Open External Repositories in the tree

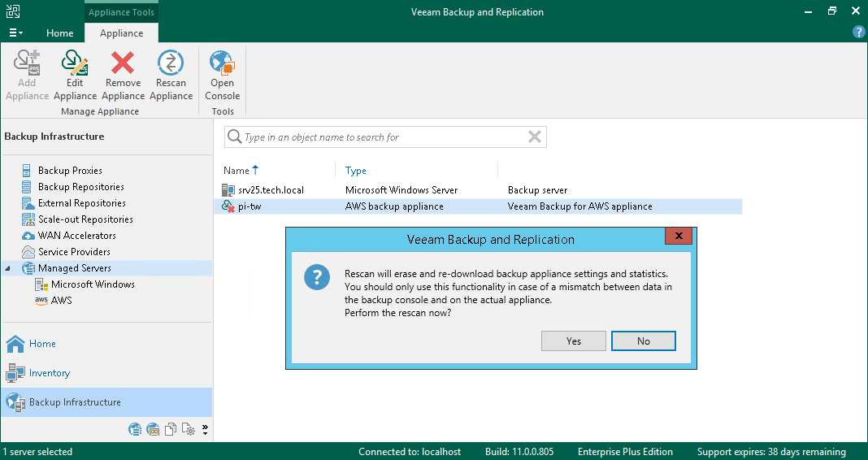point(81,203)
